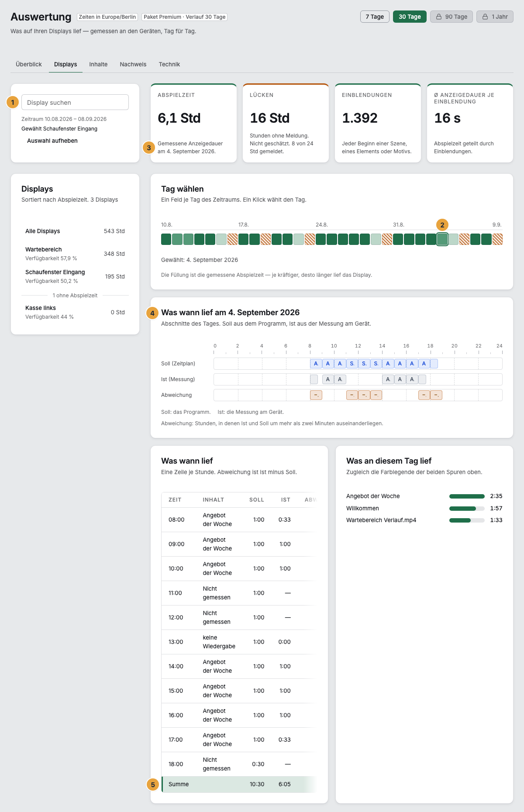Viewport: 524px width, 812px height.
Task: Click the 18:00 row's Soll value 0:30
Action: click(258, 764)
